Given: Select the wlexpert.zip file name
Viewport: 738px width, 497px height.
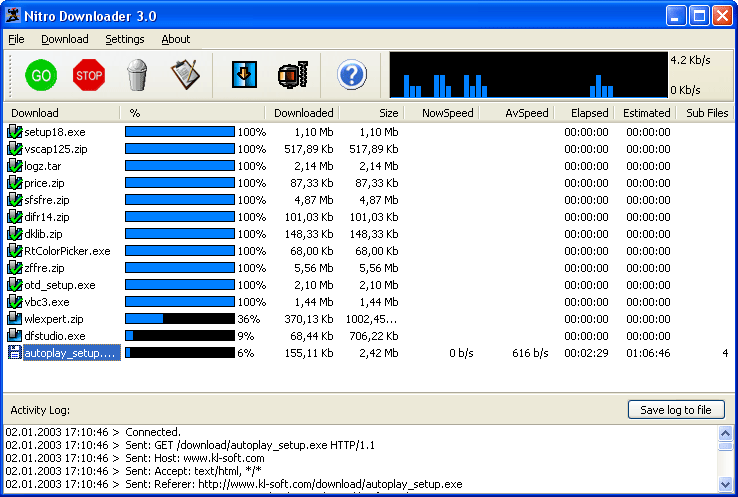Looking at the screenshot, I should click(x=54, y=319).
